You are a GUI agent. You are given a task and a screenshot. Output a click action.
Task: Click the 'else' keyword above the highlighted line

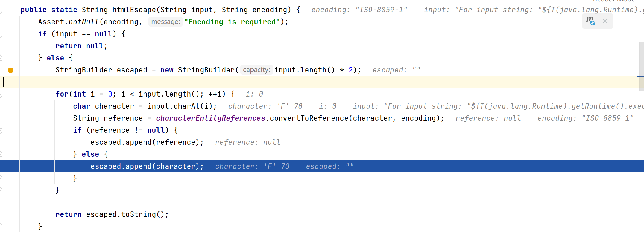(x=90, y=154)
